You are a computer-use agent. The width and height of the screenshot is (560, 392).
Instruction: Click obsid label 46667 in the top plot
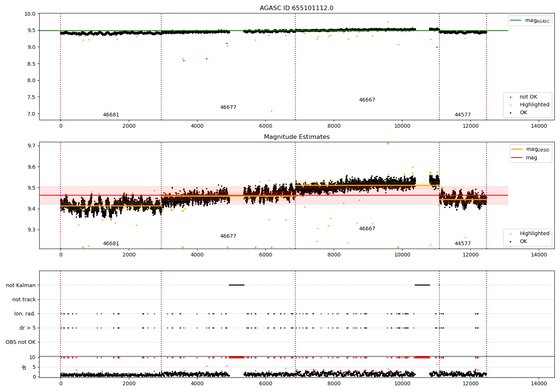tap(367, 100)
